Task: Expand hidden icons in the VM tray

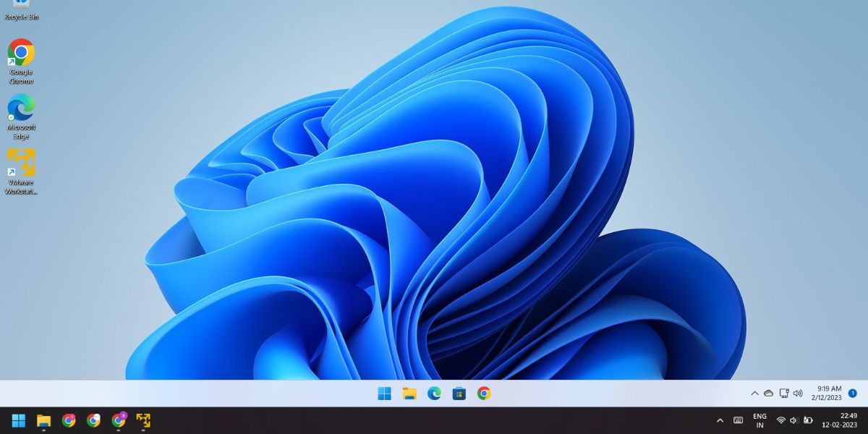Action: pyautogui.click(x=754, y=393)
